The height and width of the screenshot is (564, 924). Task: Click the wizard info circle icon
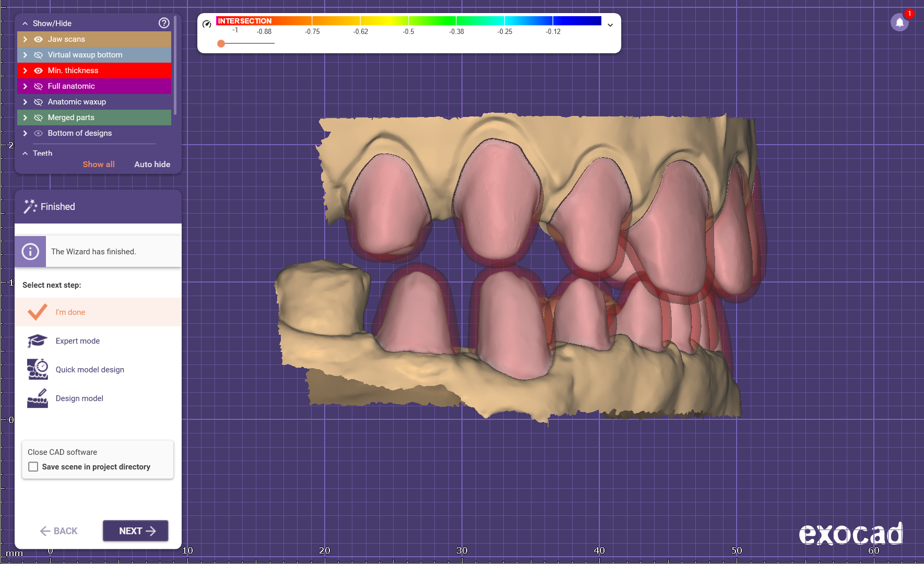tap(30, 252)
